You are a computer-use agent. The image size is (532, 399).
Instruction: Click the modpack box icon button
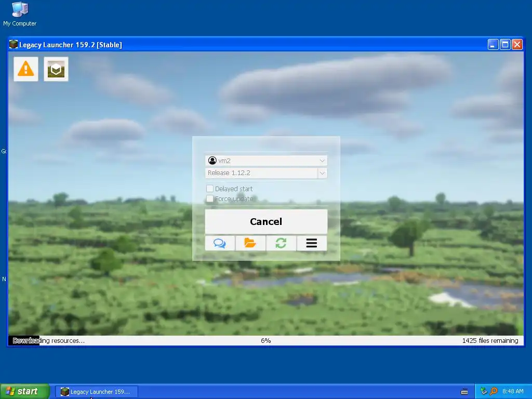click(x=56, y=69)
